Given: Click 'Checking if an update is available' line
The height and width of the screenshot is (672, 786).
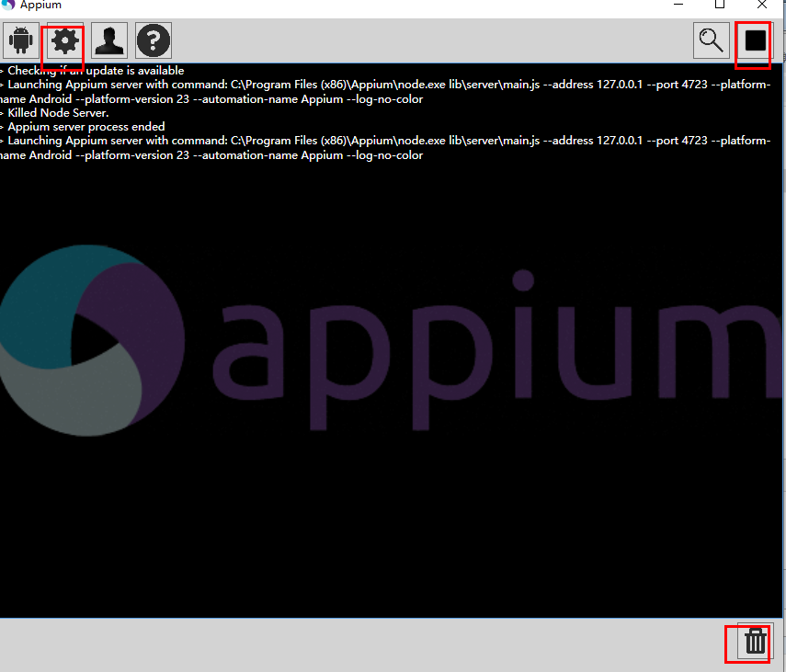Looking at the screenshot, I should (x=96, y=71).
